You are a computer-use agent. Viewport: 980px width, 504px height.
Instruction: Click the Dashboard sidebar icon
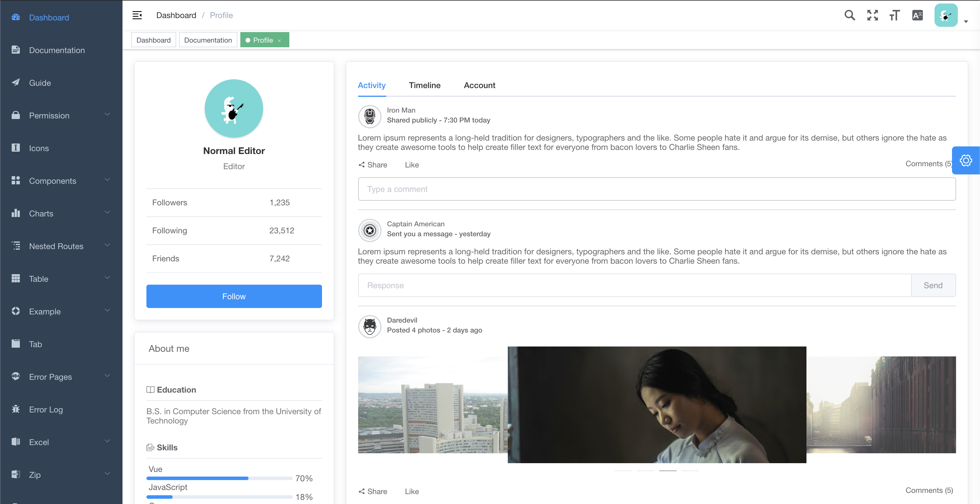click(x=15, y=17)
